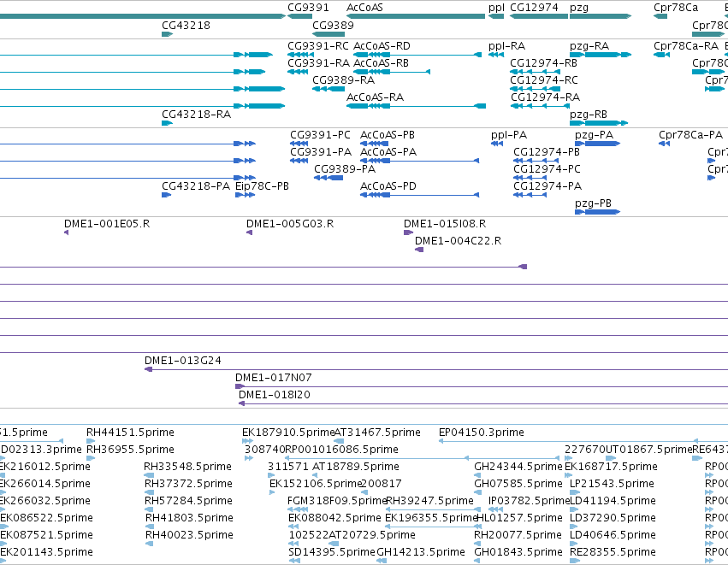Select the ppl-PA protein
This screenshot has width=728, height=565.
pos(497,144)
